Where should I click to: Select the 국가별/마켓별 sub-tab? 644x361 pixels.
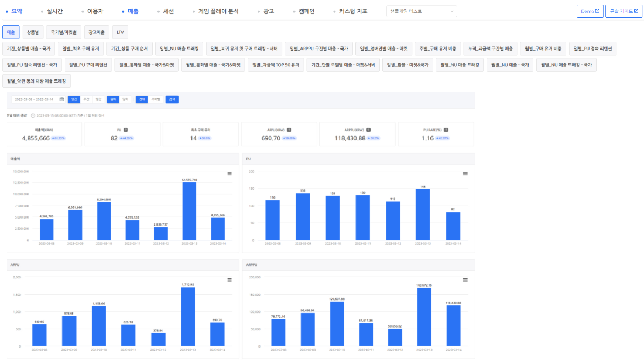64,32
